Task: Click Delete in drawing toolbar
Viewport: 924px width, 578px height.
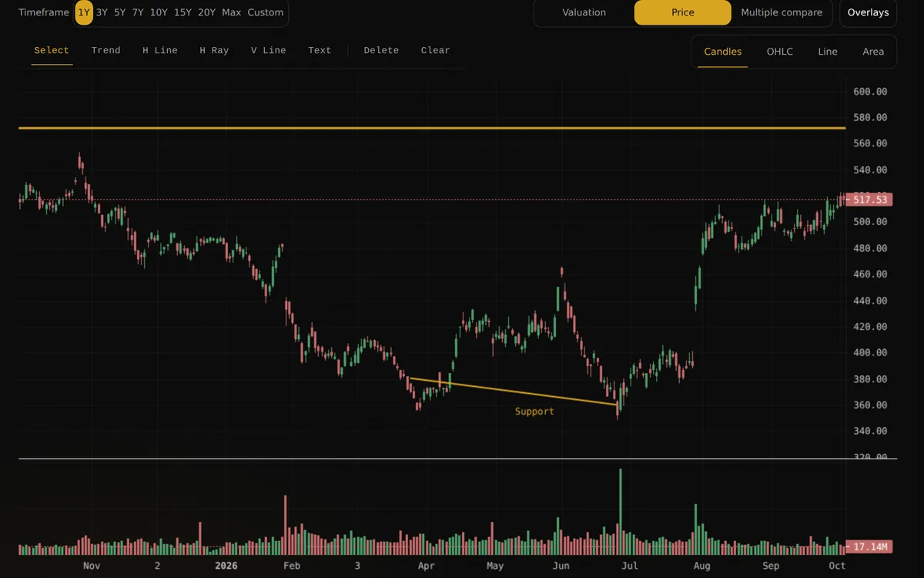Action: pyautogui.click(x=381, y=50)
